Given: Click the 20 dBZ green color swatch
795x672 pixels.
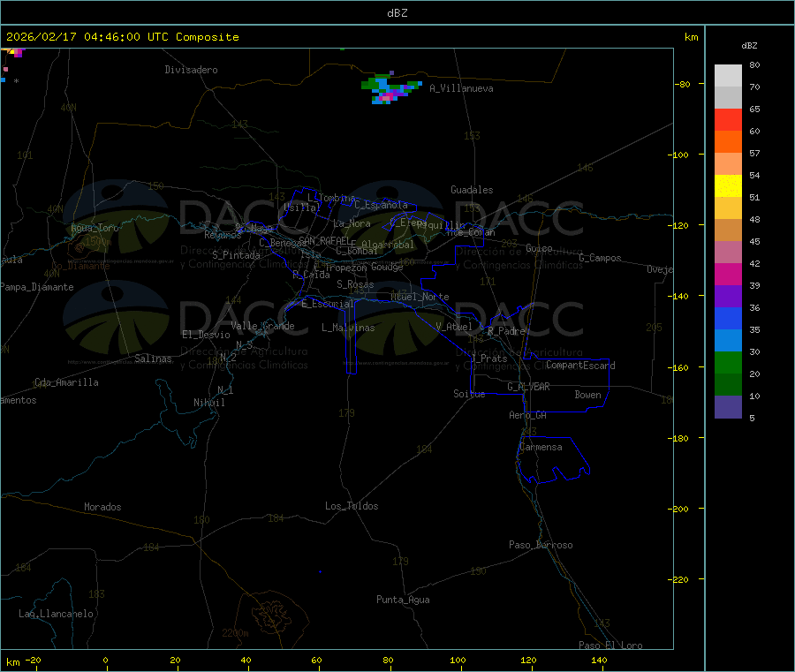Looking at the screenshot, I should coord(728,362).
